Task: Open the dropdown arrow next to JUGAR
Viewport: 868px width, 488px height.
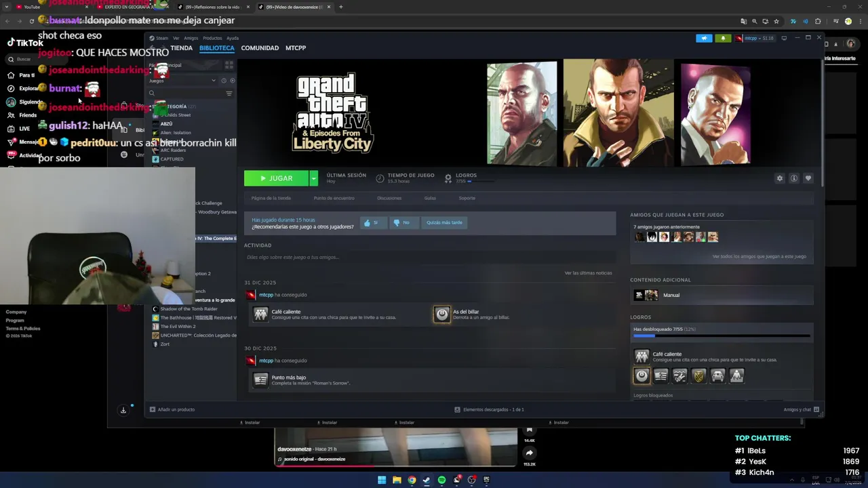Action: [313, 178]
